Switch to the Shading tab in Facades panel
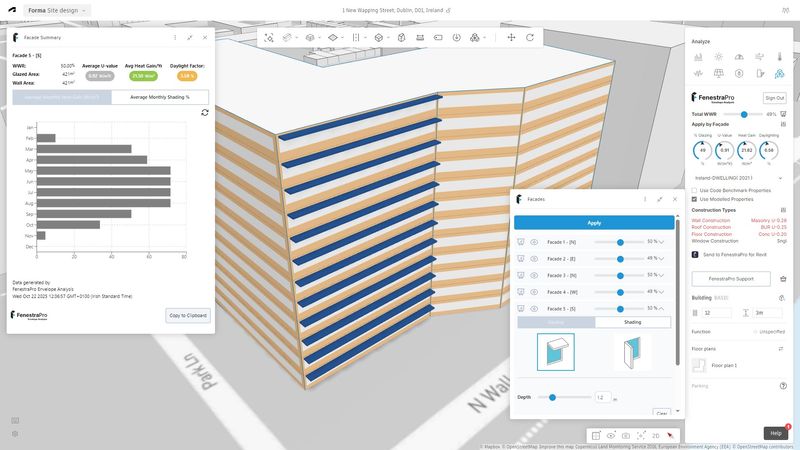800x450 pixels. (x=633, y=322)
